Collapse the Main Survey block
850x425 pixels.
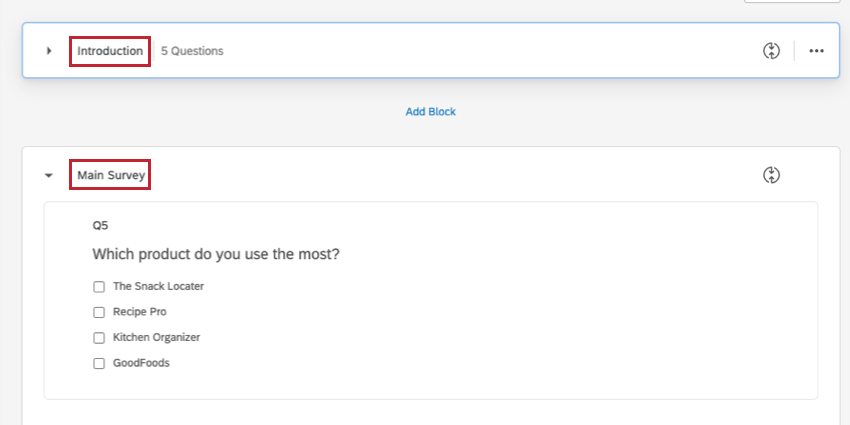[49, 176]
